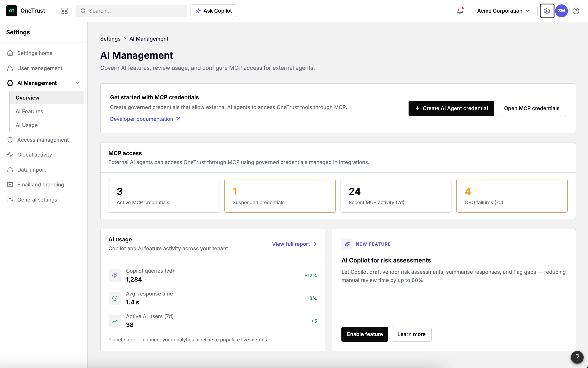588x368 pixels.
Task: Click the OBO failures (7d) card
Action: point(512,196)
